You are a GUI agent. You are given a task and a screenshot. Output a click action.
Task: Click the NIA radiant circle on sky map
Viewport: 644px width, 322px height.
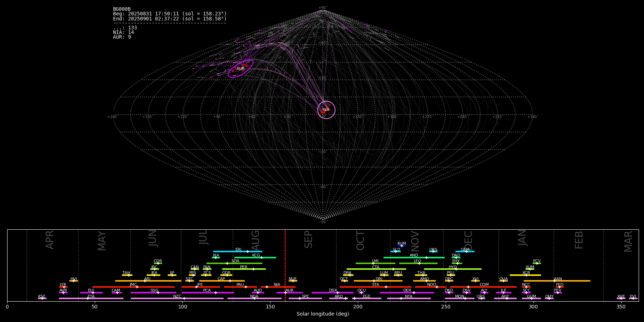(326, 109)
